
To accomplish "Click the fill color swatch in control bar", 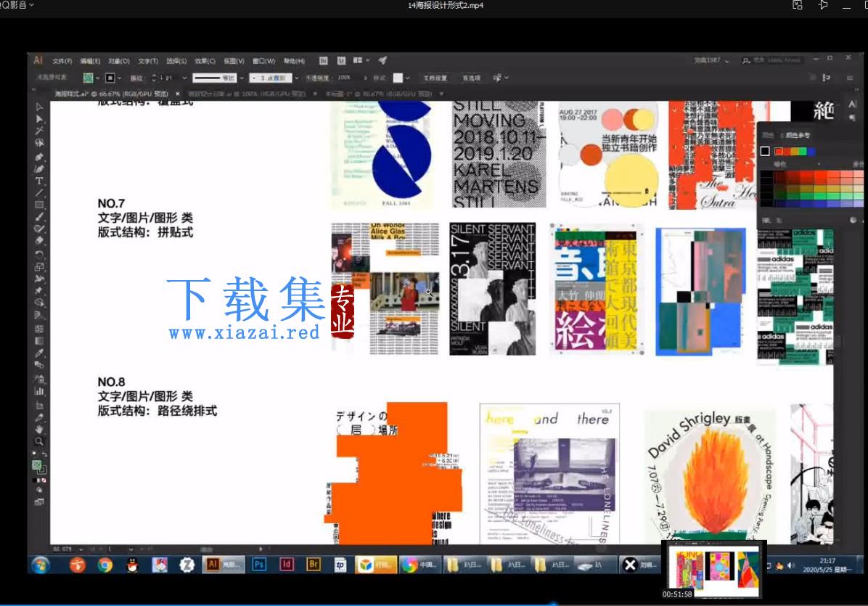I will [x=88, y=78].
